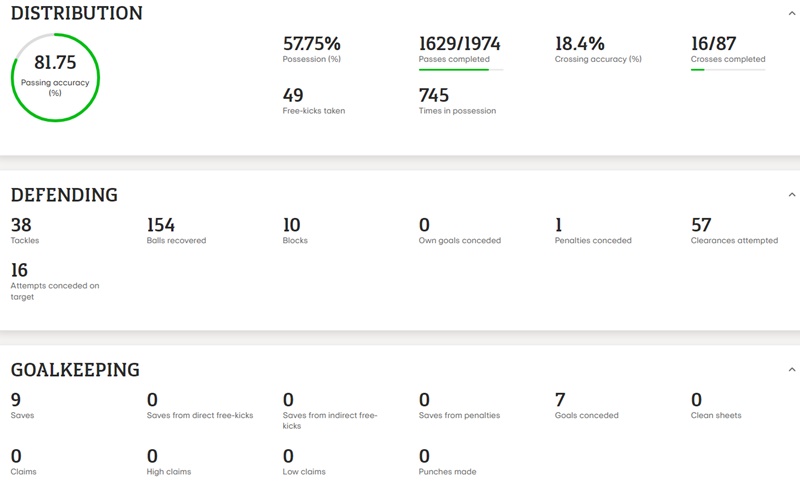Select the DISTRIBUTION section heading
This screenshot has height=483, width=800.
[x=77, y=14]
